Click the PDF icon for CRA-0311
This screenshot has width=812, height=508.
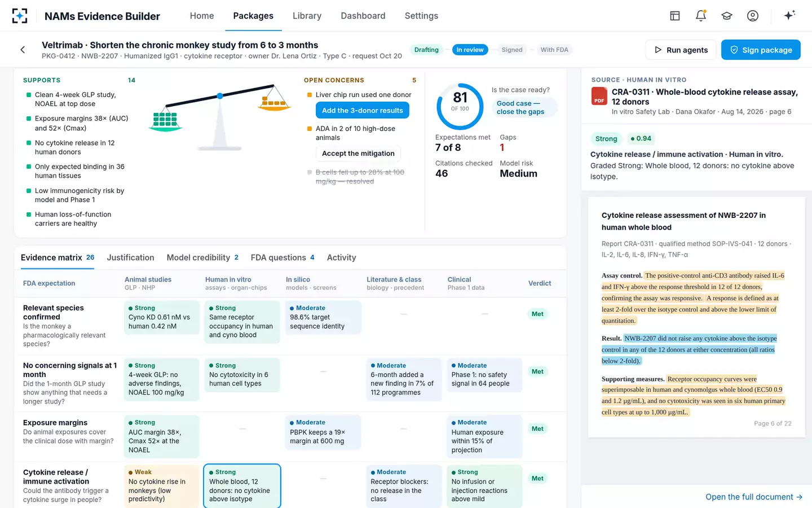click(599, 97)
